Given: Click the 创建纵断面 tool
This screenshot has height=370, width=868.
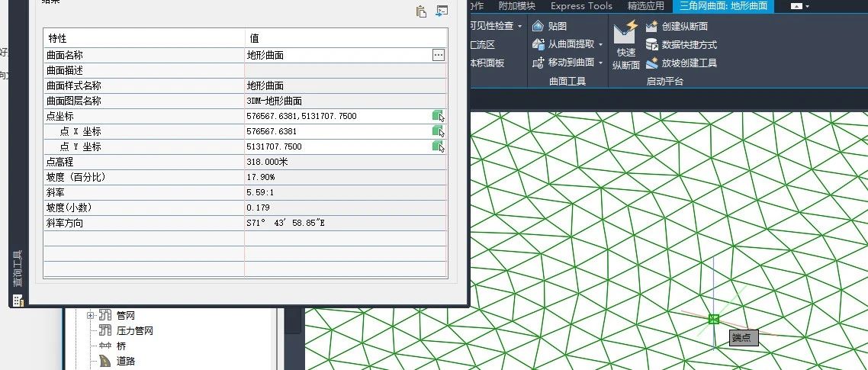Looking at the screenshot, I should (x=677, y=26).
